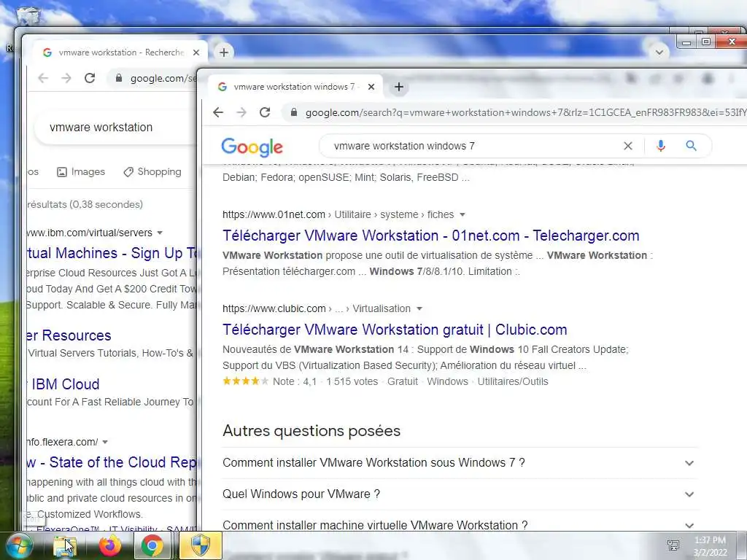Close the 'vmware workstation windows 7' tab
The width and height of the screenshot is (747, 560).
click(371, 87)
